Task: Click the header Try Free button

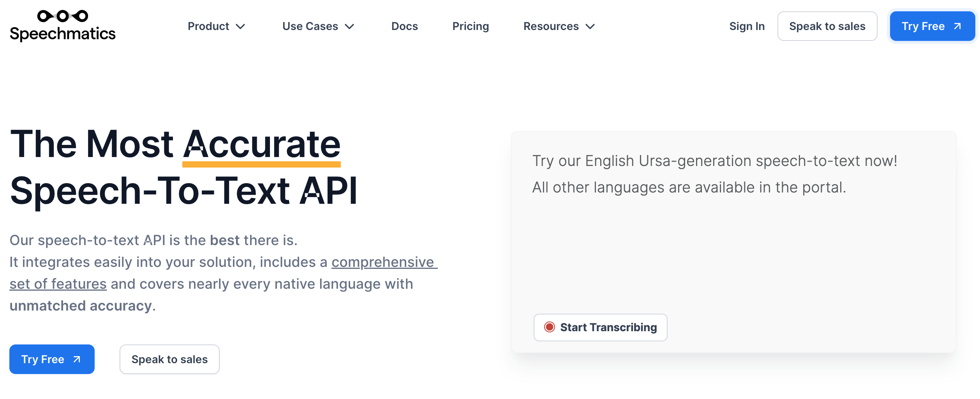Action: [x=932, y=26]
